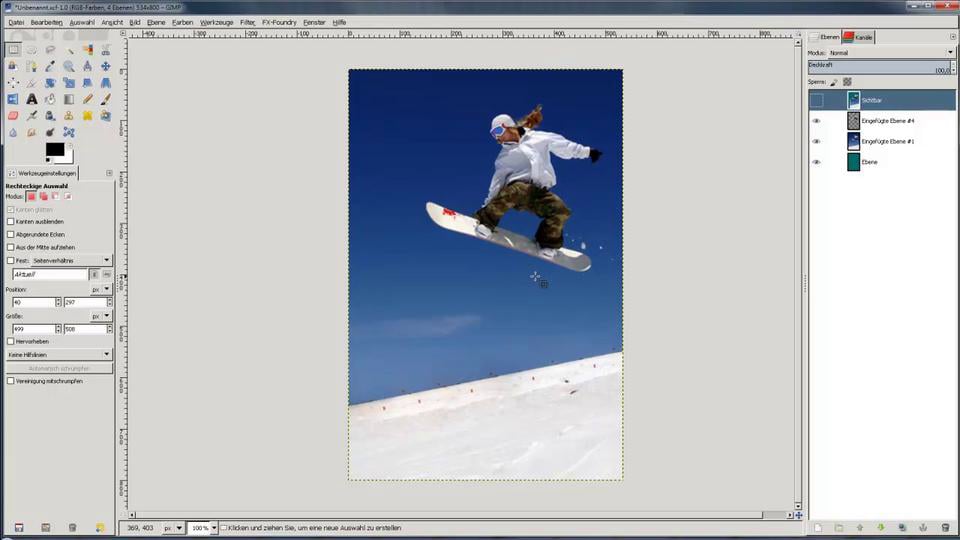Click the foreground black color swatch
Viewport: 960px width, 540px height.
click(x=54, y=149)
